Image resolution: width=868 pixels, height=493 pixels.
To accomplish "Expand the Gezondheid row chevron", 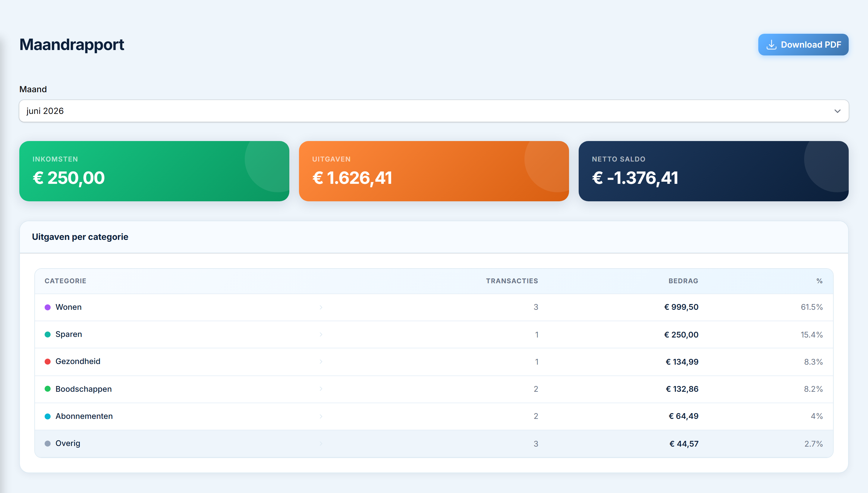I will (321, 362).
